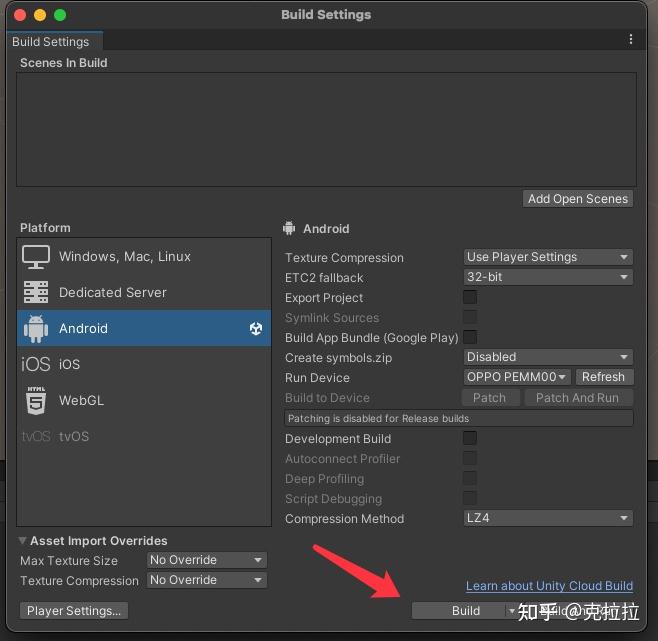Open the ETC2 fallback 32-bit dropdown
Screen dimensions: 658x641
coord(548,277)
